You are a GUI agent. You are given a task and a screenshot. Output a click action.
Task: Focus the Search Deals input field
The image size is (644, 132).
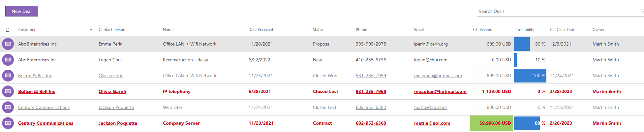tap(559, 11)
